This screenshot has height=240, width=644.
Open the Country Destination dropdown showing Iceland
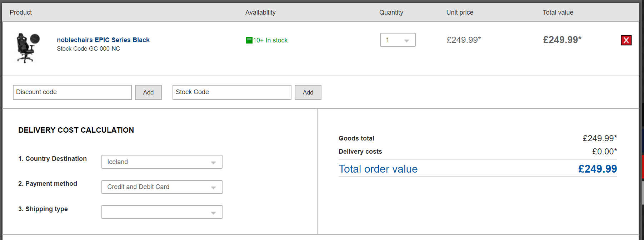pyautogui.click(x=162, y=162)
